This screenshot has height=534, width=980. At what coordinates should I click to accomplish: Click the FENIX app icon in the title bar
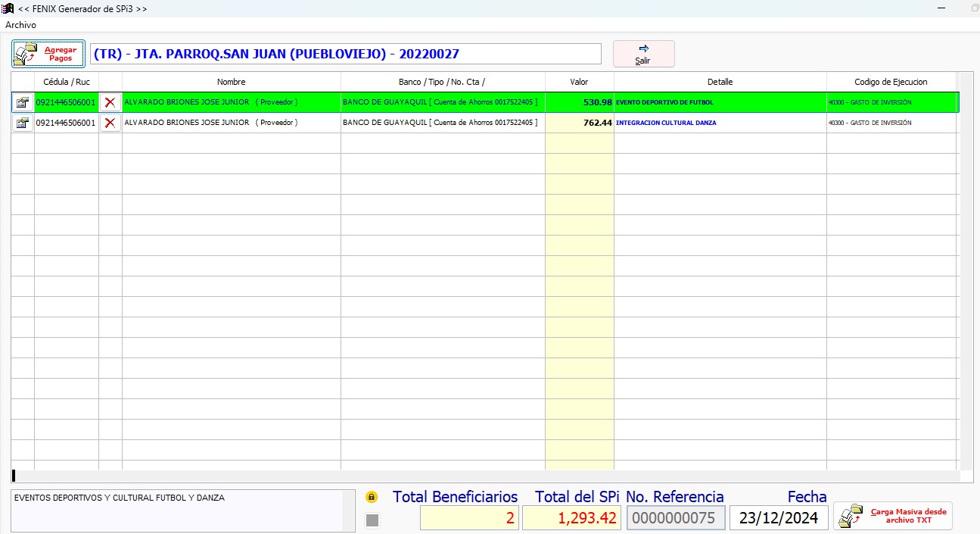[8, 8]
